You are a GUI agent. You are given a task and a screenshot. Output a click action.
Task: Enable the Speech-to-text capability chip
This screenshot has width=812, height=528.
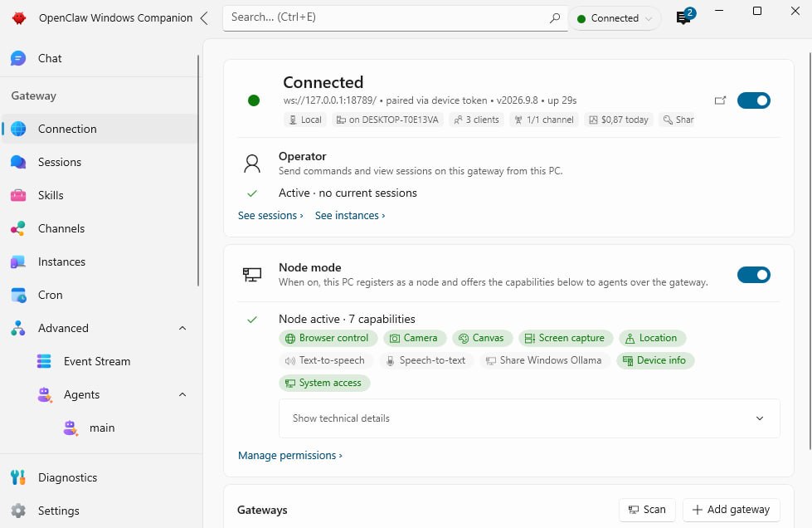(426, 360)
